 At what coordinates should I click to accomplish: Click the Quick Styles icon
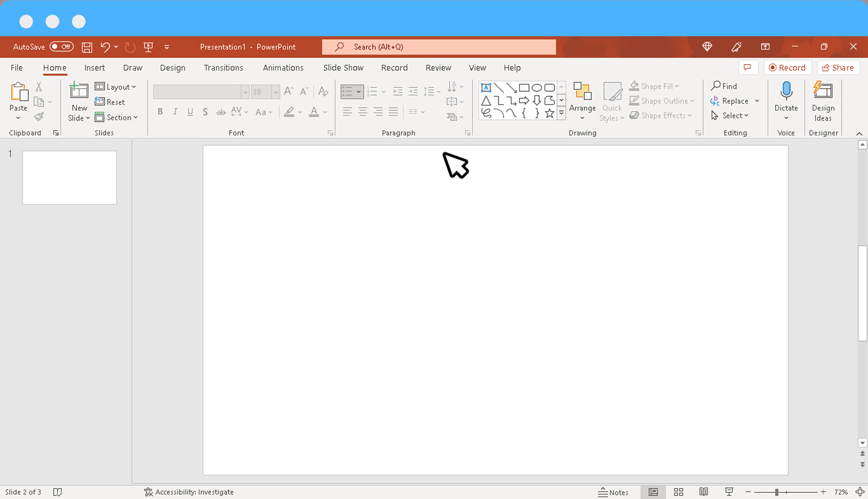[612, 100]
